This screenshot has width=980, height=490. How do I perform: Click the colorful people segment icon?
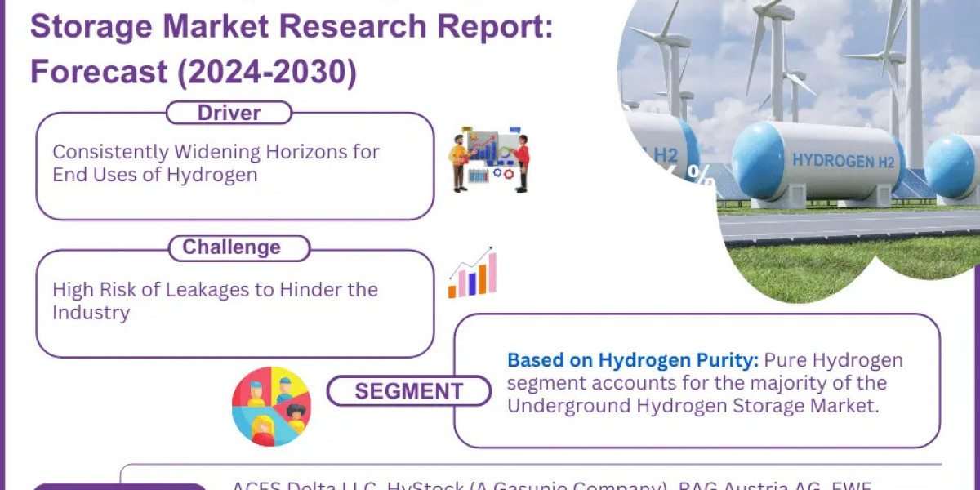[x=271, y=406]
